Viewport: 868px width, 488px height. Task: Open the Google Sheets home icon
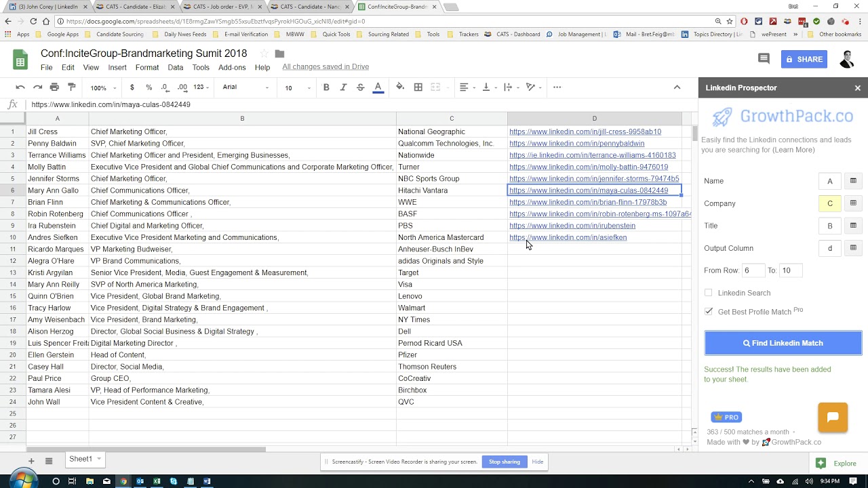coord(20,60)
